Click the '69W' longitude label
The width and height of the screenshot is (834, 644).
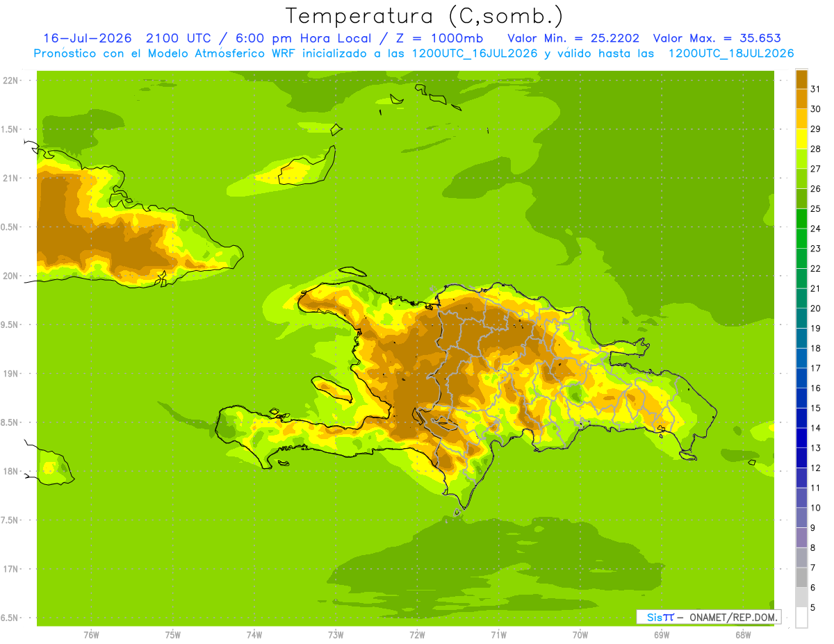[x=662, y=635]
